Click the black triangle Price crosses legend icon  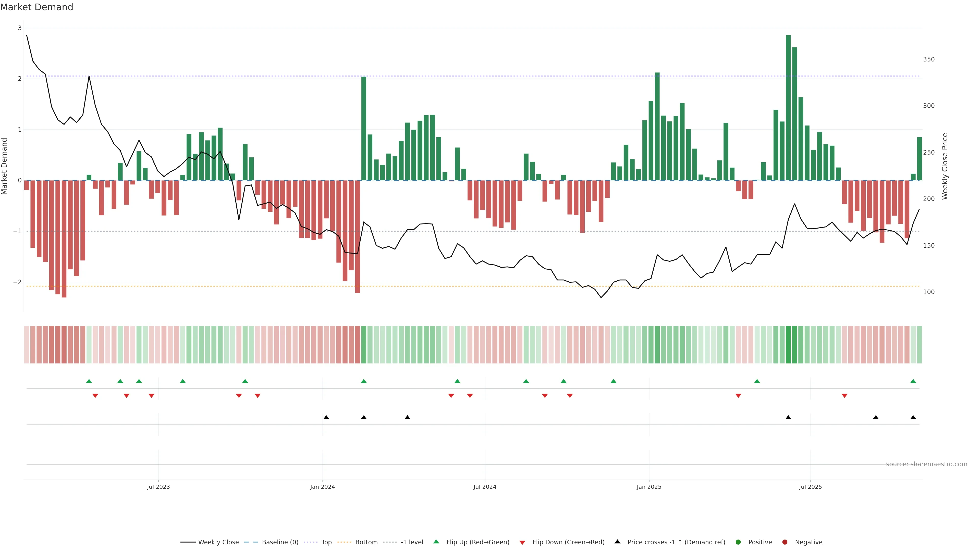[x=617, y=542]
